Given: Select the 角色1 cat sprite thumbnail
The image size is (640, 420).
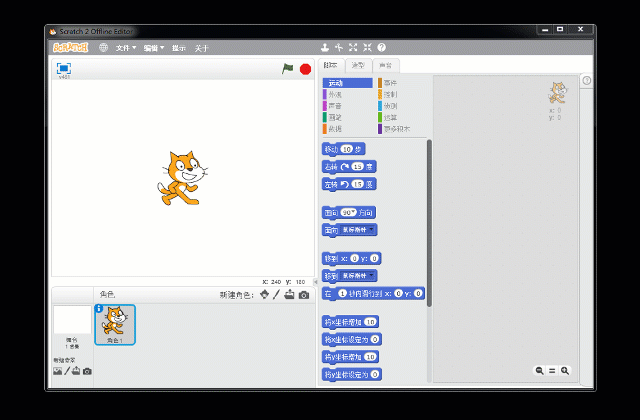Looking at the screenshot, I should [115, 325].
